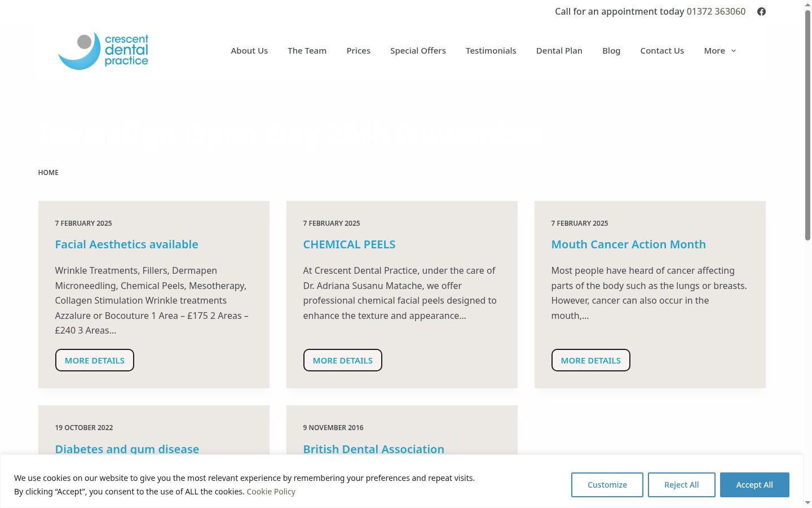Viewport: 812px width, 508px height.
Task: Open the Testimonials menu item
Action: pyautogui.click(x=491, y=51)
